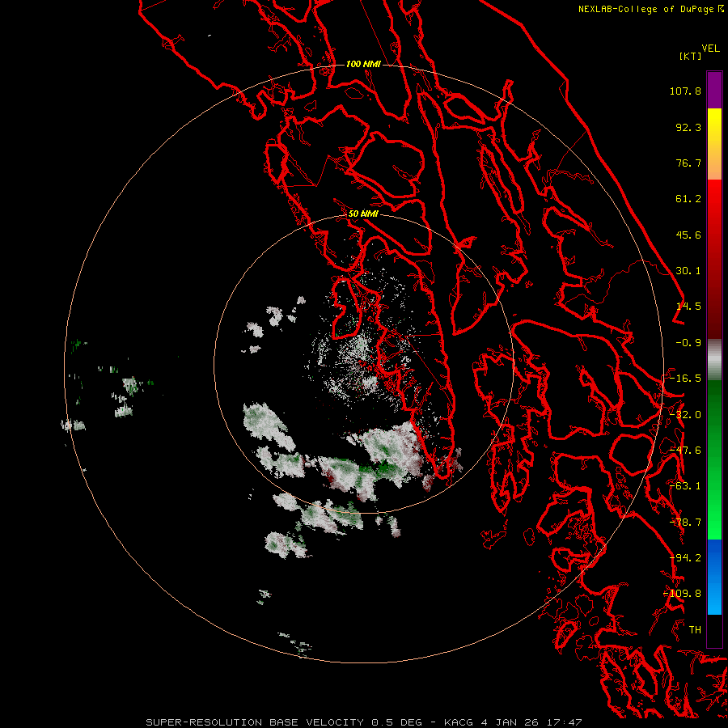This screenshot has width=728, height=728.
Task: Click the Super-Resolution Base Velocity caption
Action: click(x=363, y=722)
